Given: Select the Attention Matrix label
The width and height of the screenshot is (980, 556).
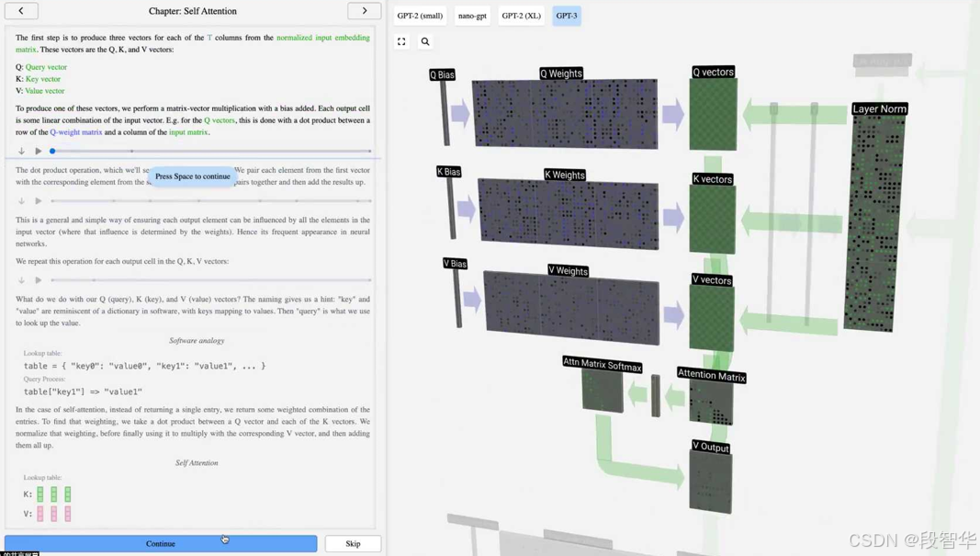Looking at the screenshot, I should tap(712, 375).
